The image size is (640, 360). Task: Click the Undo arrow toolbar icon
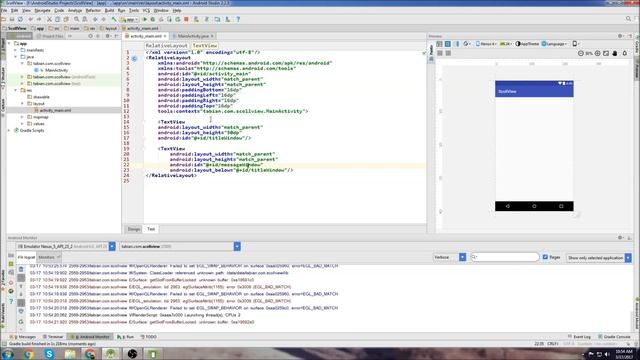(31, 19)
